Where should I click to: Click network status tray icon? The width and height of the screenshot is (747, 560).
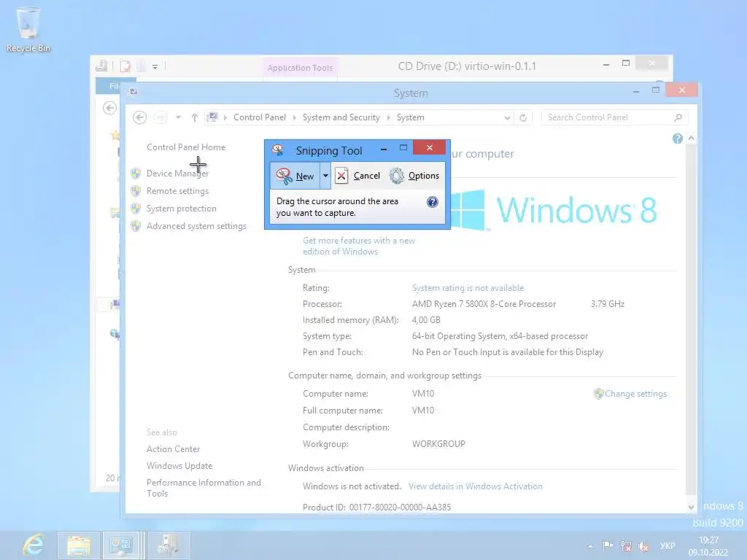coord(625,545)
